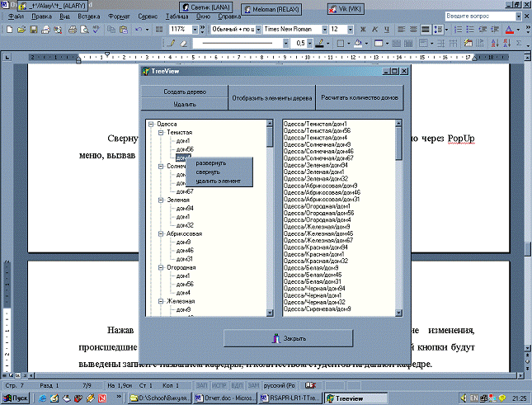Collapse the Одесса root tree node
The image size is (532, 405).
click(x=151, y=124)
